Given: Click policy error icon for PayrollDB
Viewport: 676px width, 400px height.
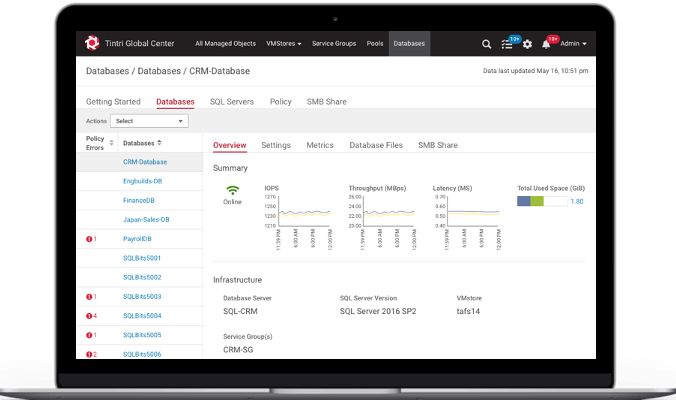Looking at the screenshot, I should point(88,239).
